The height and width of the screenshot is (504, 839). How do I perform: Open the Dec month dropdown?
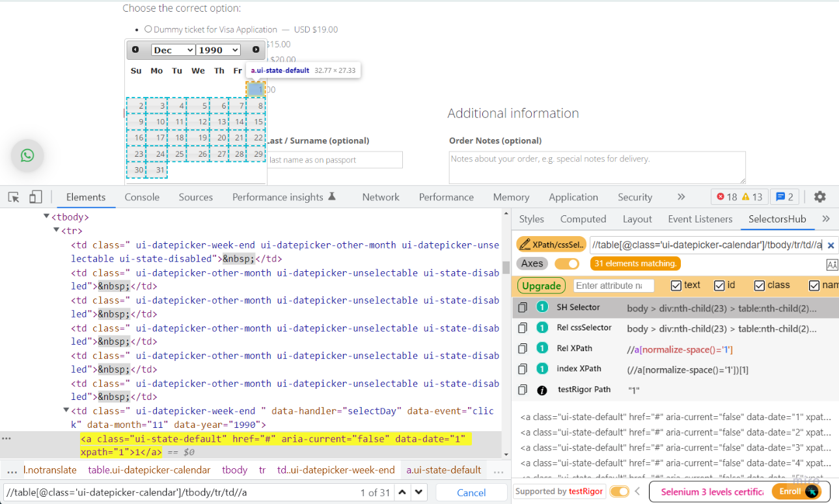coord(172,49)
